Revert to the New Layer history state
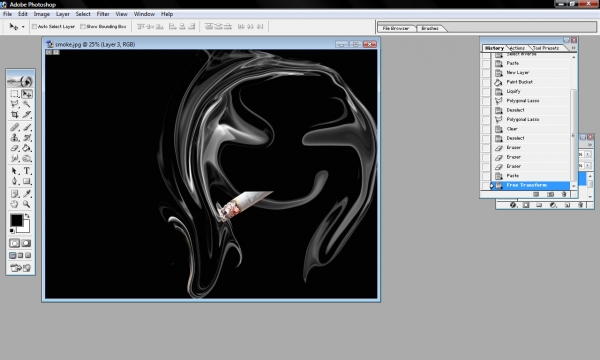 pos(530,73)
